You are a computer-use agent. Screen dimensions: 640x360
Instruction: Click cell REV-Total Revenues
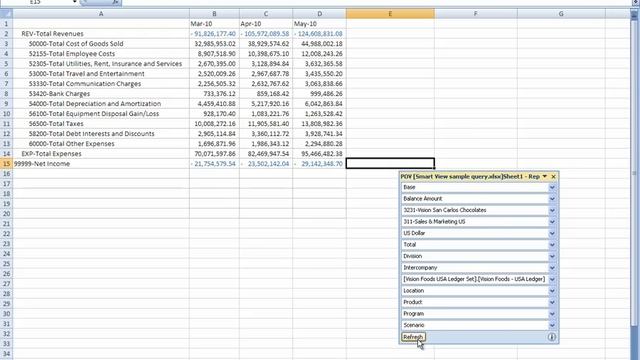coord(101,34)
